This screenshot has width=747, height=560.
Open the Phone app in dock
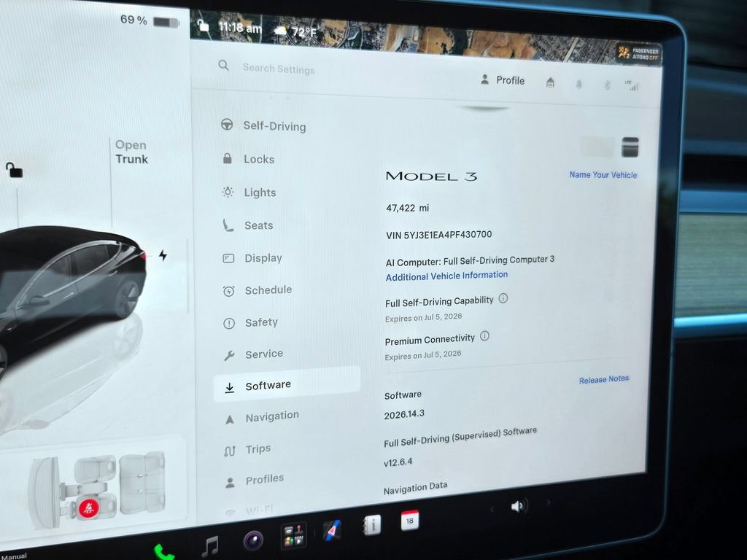164,553
